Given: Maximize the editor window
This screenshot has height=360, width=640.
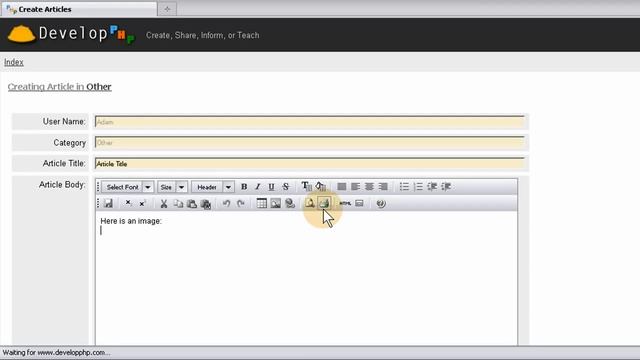Looking at the screenshot, I should tap(359, 203).
